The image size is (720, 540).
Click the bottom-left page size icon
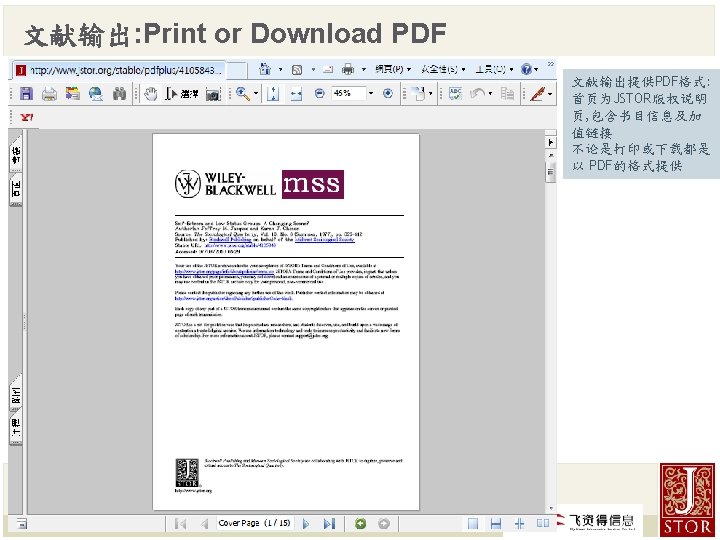pos(22,523)
